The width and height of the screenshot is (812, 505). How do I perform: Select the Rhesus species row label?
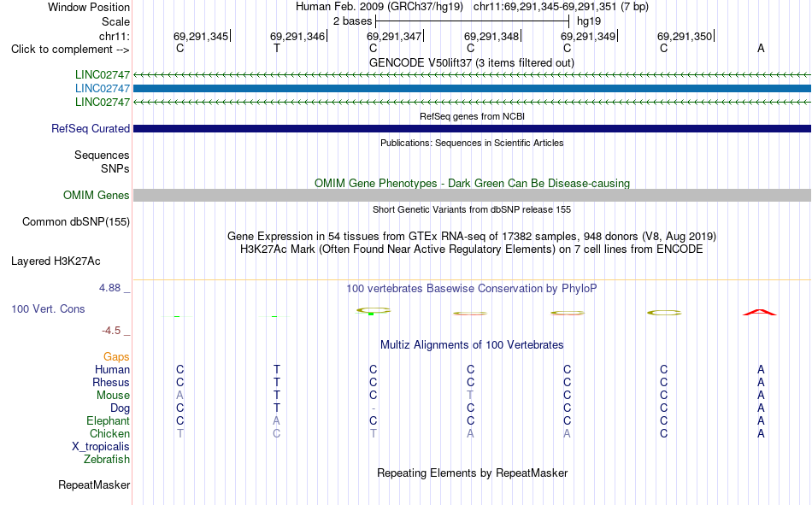click(111, 382)
